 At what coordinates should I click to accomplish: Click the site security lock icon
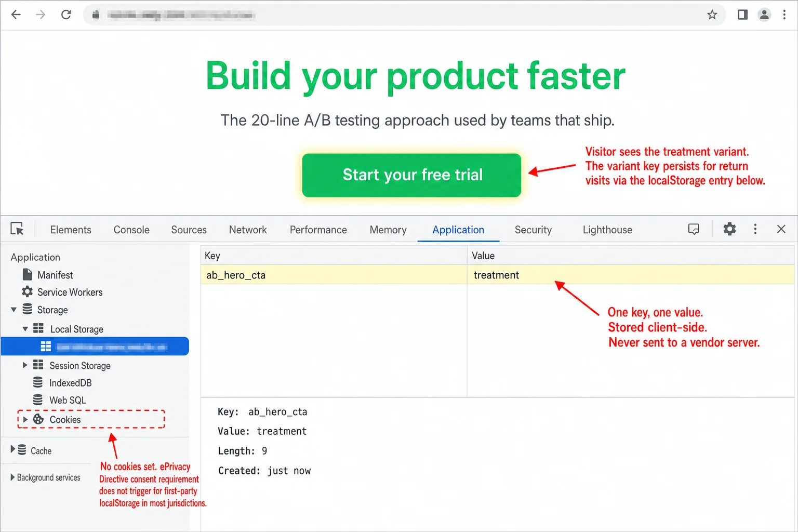tap(96, 15)
